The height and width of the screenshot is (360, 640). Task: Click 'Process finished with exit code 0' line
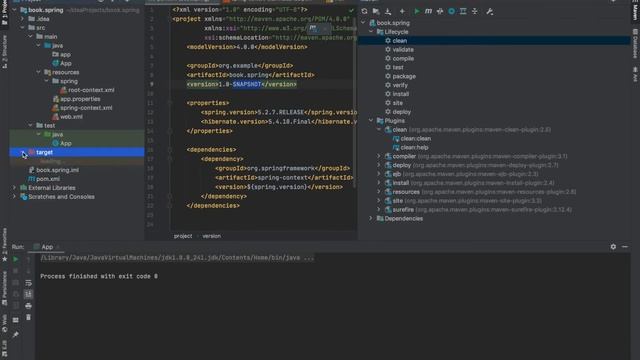coord(99,276)
